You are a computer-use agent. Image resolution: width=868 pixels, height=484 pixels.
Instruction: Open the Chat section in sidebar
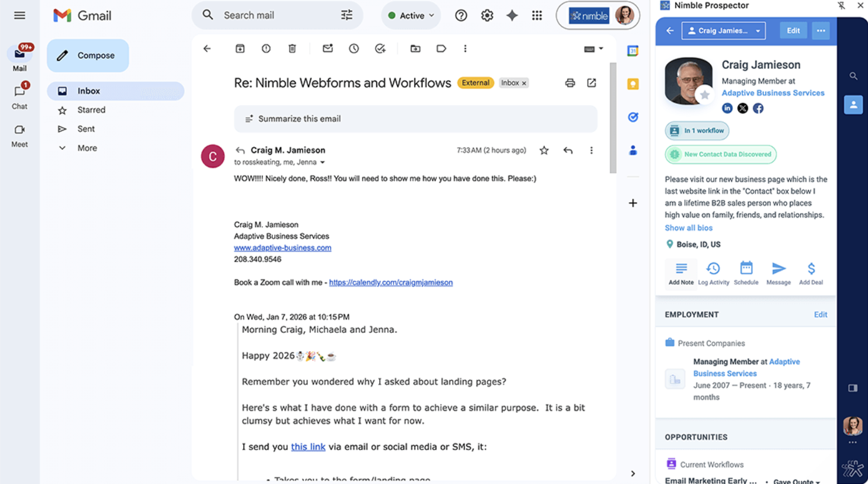(x=20, y=96)
